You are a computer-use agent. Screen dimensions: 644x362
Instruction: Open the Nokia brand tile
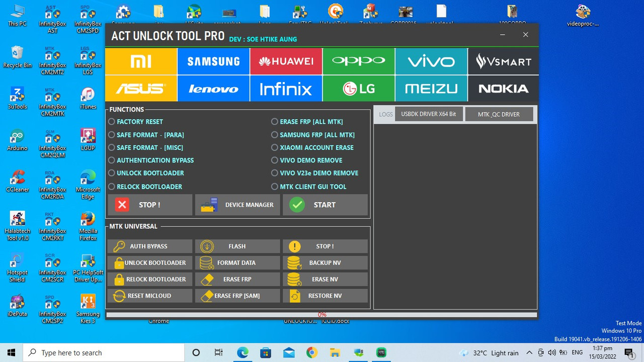tap(503, 88)
